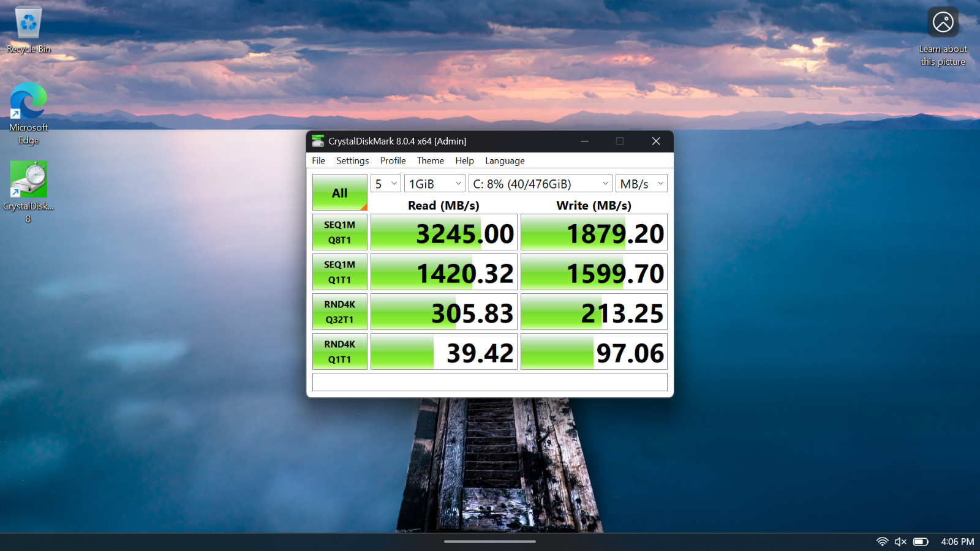Open the Language menu
The image size is (980, 551).
point(505,160)
